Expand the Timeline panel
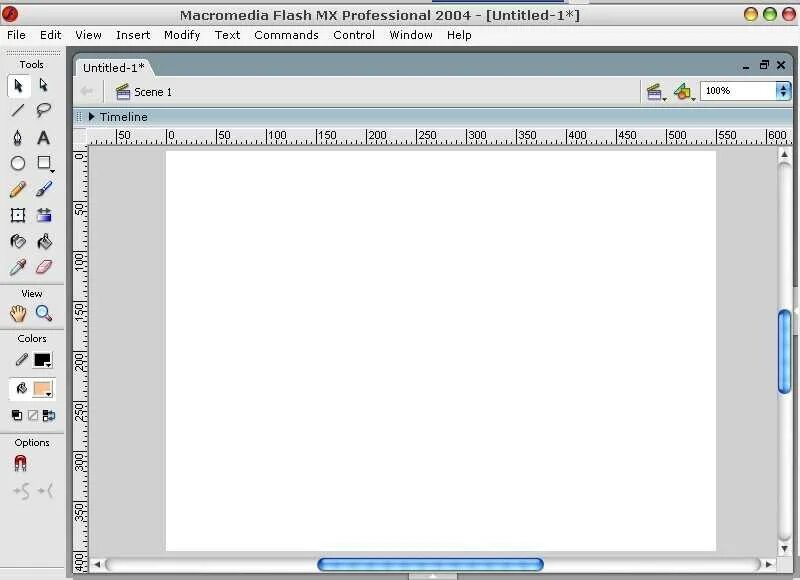Screen dimensions: 800x580 tap(91, 117)
